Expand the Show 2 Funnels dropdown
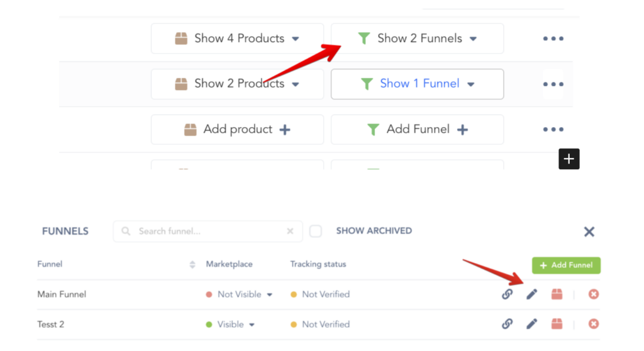The image size is (644, 351). coord(417,38)
